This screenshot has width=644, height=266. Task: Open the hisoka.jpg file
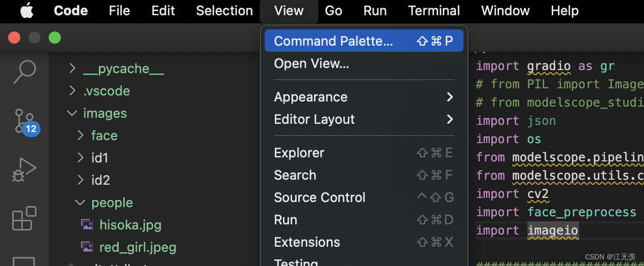click(130, 225)
